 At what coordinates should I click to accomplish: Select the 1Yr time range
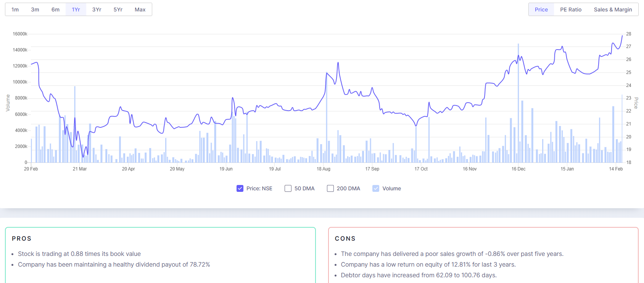point(76,10)
